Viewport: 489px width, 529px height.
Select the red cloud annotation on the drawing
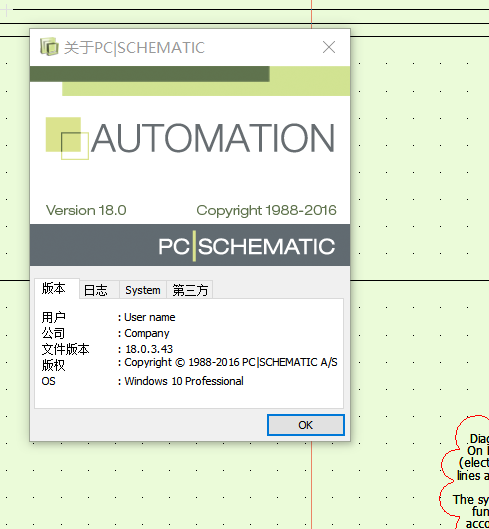465,472
